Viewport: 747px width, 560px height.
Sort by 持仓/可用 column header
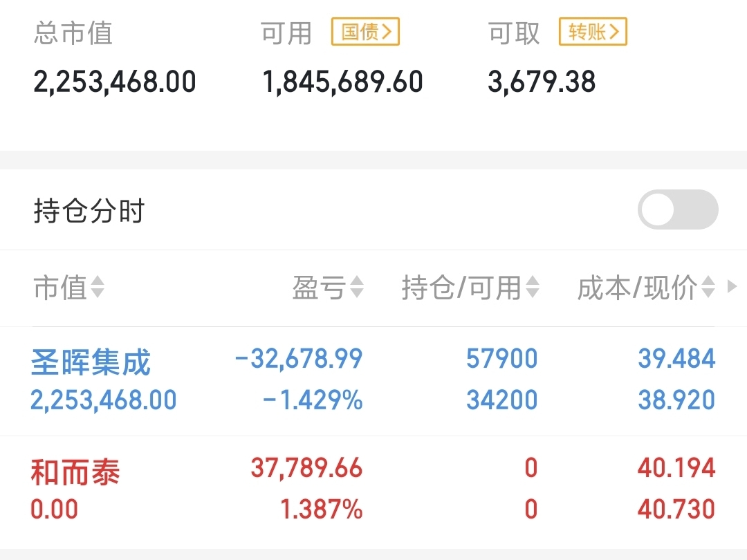click(470, 287)
